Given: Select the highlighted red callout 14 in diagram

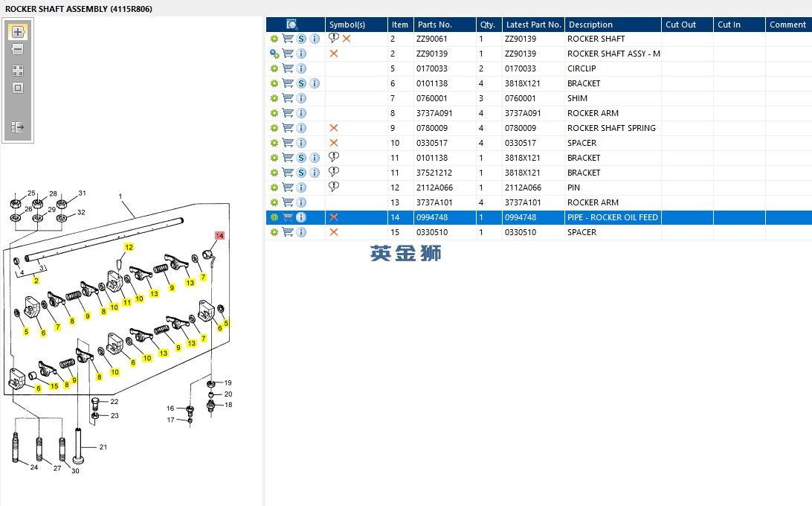Looking at the screenshot, I should click(219, 236).
